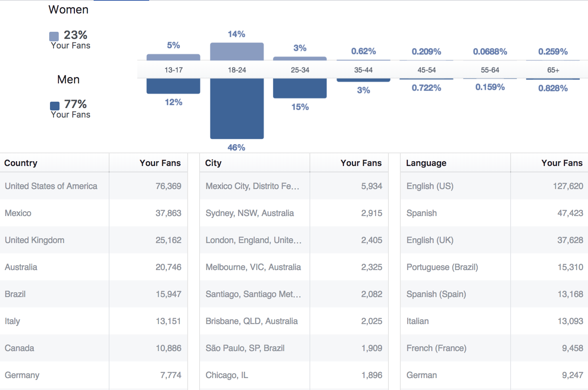Click the Portuguese (Brazil) language entry
The width and height of the screenshot is (588, 390).
click(442, 267)
